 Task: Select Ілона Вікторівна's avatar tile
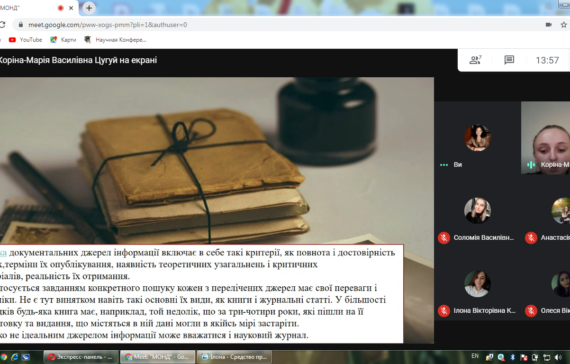coord(477,284)
